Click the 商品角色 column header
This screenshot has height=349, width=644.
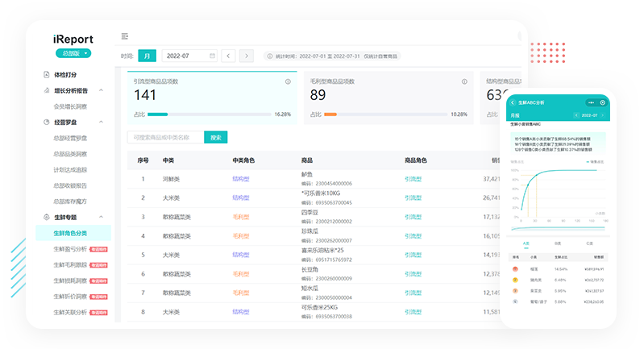pos(416,160)
